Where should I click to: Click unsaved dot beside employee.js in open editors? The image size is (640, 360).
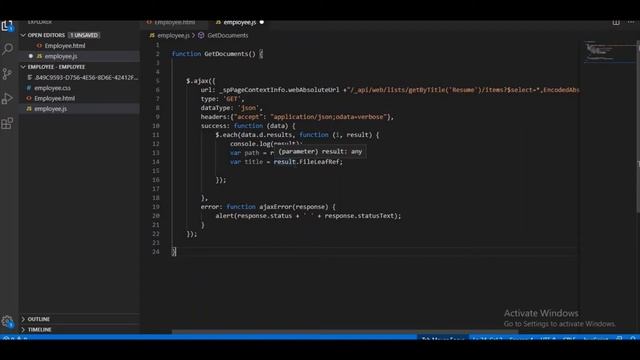(x=31, y=56)
